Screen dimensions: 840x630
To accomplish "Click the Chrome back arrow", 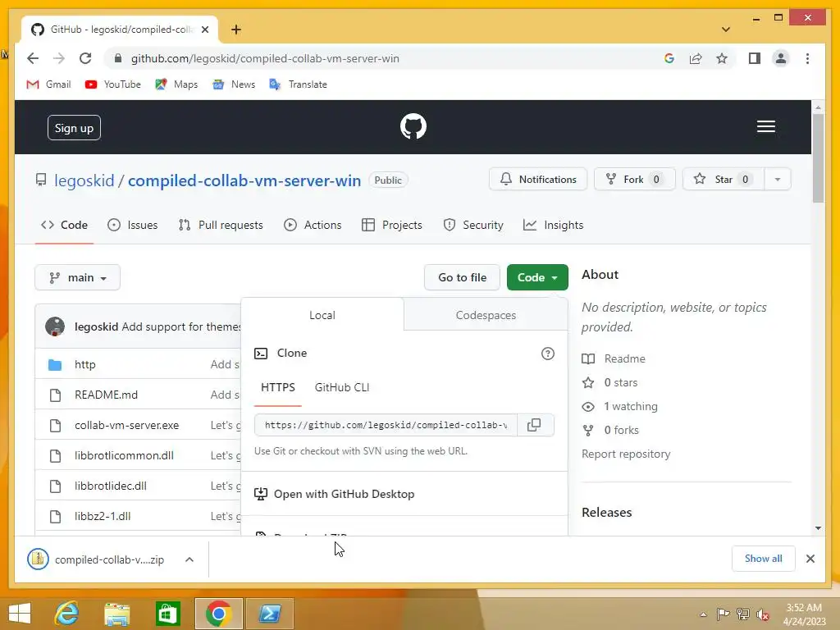I will (33, 58).
